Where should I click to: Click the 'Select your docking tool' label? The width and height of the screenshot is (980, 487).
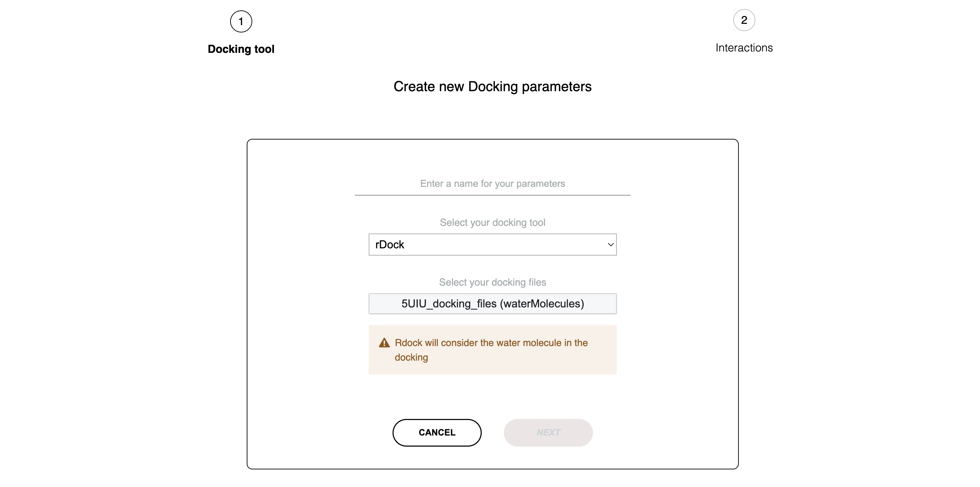tap(492, 222)
